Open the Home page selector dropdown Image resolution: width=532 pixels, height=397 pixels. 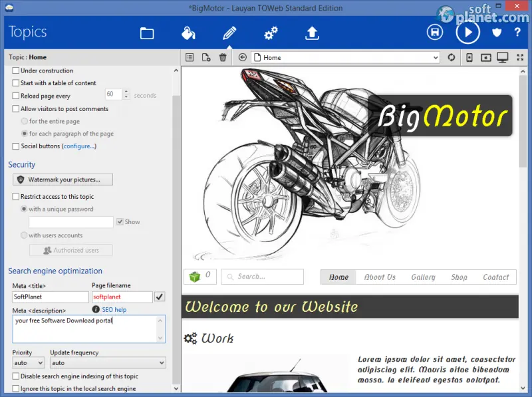(x=345, y=57)
